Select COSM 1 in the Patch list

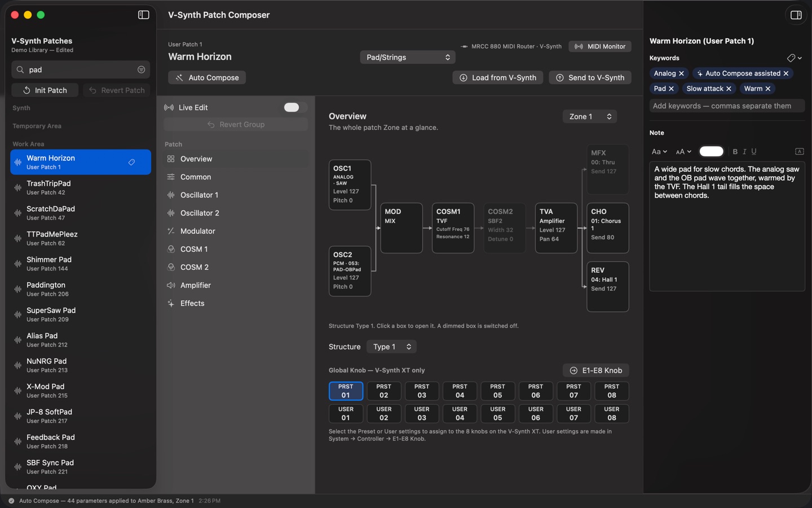click(236, 249)
